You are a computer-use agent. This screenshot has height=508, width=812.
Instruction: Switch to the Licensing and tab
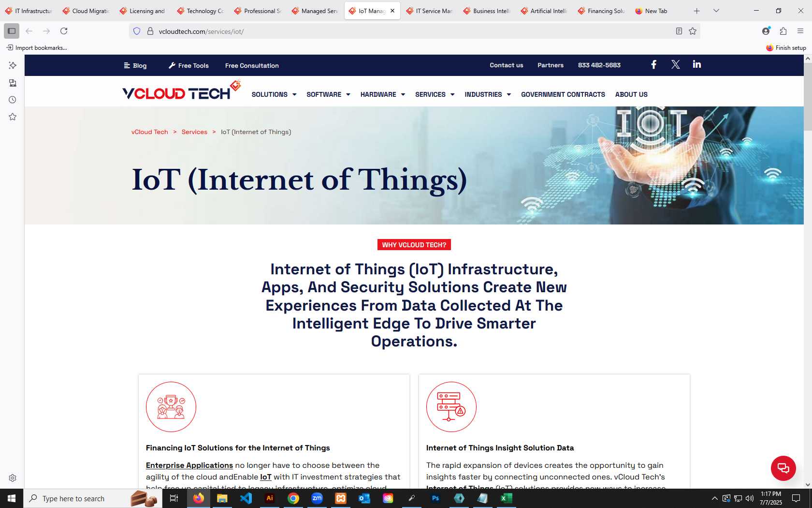point(143,11)
